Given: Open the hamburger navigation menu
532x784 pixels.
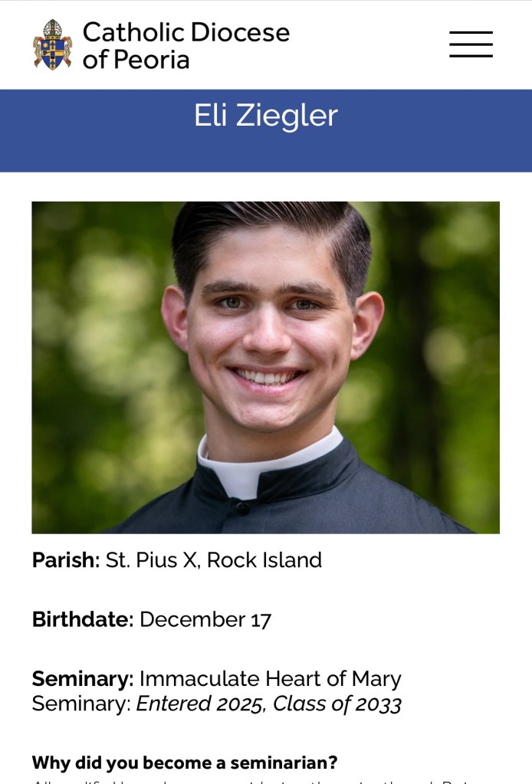Looking at the screenshot, I should (471, 44).
